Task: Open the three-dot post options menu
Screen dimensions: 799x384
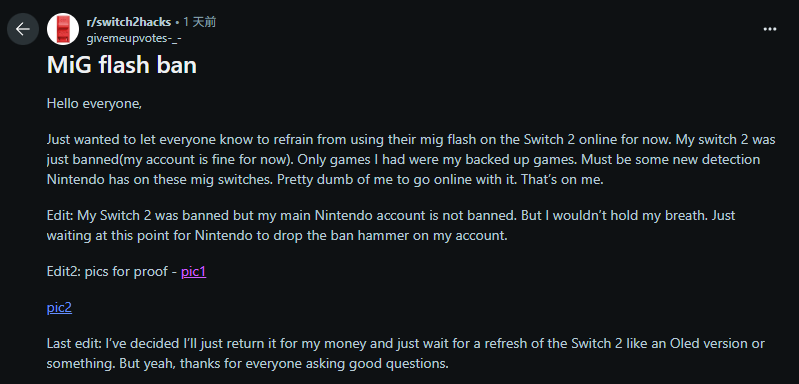Action: tap(769, 29)
